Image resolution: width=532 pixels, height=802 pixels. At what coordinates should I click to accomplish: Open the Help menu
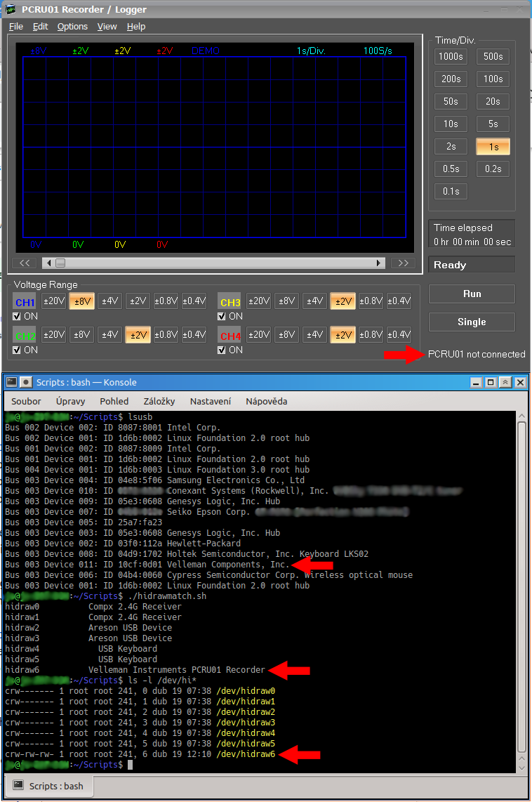pyautogui.click(x=136, y=27)
